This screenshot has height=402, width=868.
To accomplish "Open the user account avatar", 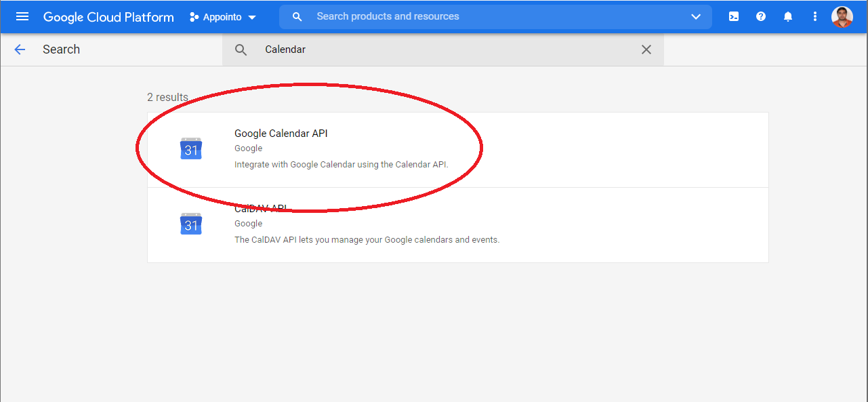I will 842,16.
